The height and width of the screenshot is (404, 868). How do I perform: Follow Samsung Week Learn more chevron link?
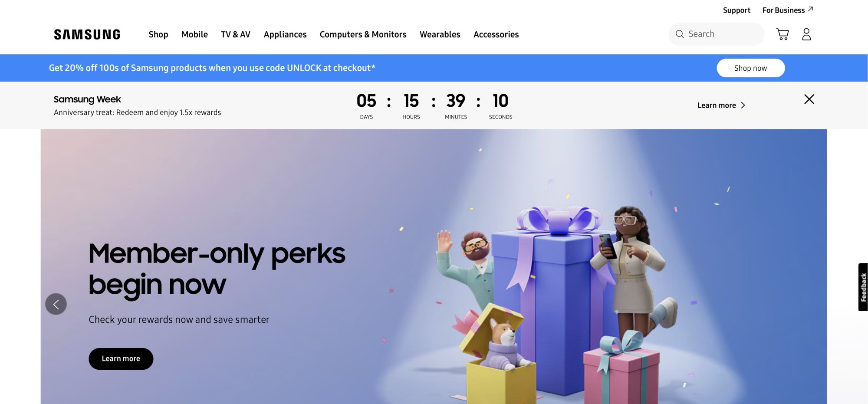(x=721, y=105)
